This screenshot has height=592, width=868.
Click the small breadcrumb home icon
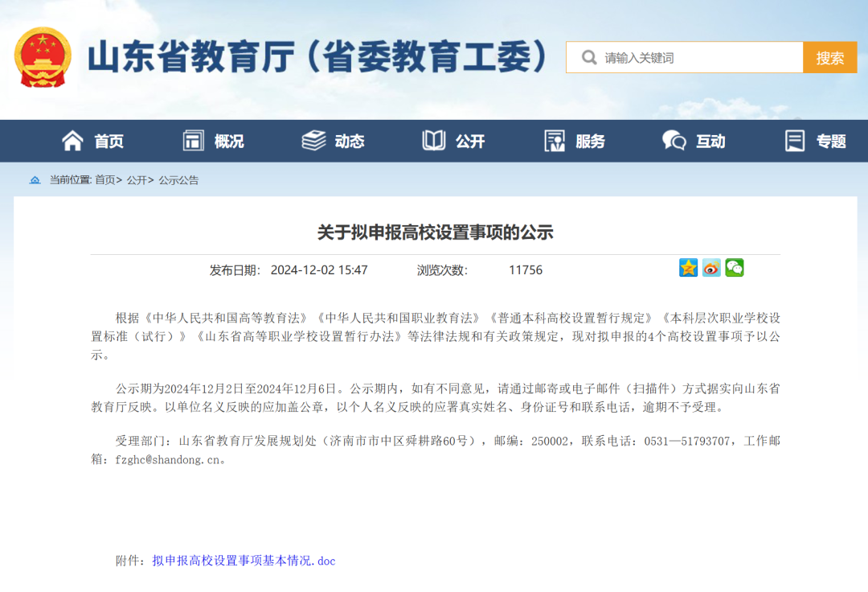[x=35, y=180]
